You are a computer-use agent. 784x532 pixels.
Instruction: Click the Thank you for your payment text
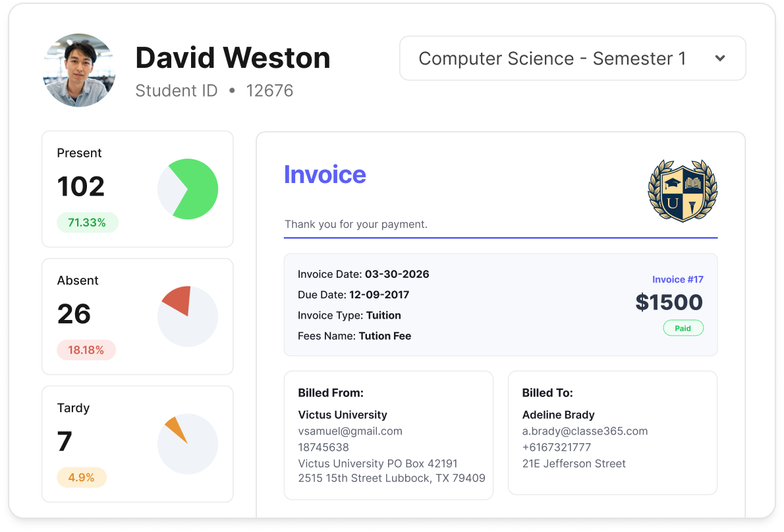(x=356, y=224)
